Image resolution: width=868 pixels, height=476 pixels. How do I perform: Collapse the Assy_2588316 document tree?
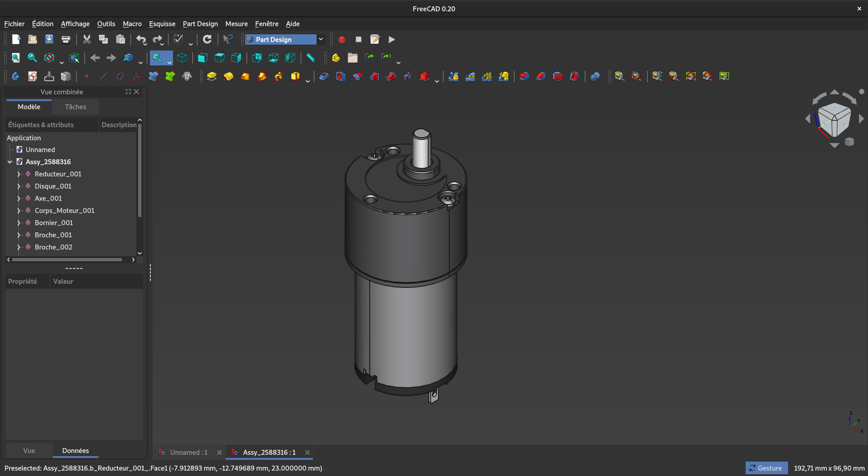tap(9, 162)
